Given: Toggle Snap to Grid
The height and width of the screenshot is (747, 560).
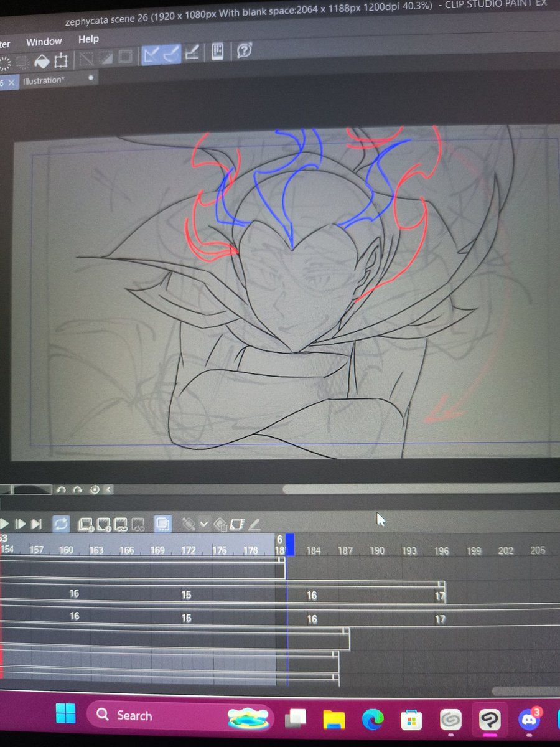Looking at the screenshot, I should [192, 54].
